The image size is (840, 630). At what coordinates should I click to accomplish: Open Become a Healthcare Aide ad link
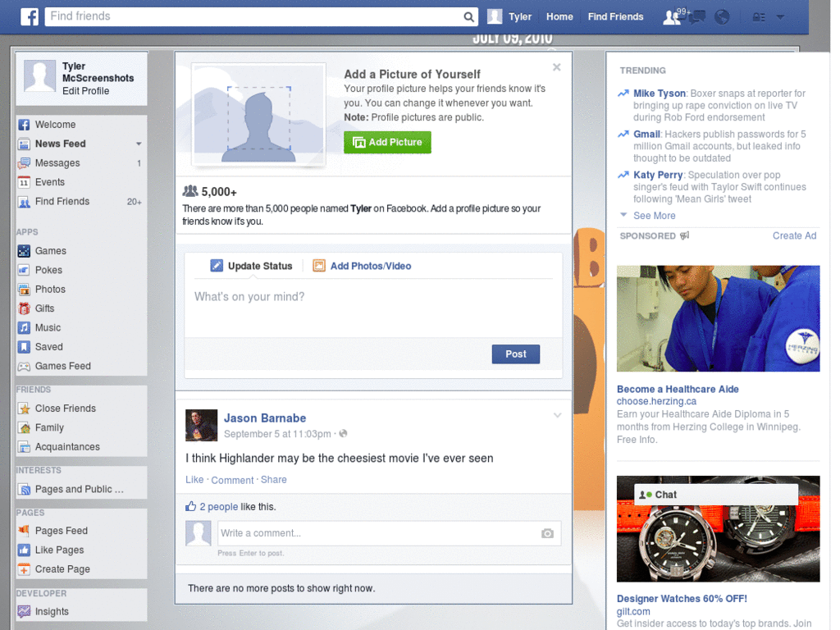(678, 390)
